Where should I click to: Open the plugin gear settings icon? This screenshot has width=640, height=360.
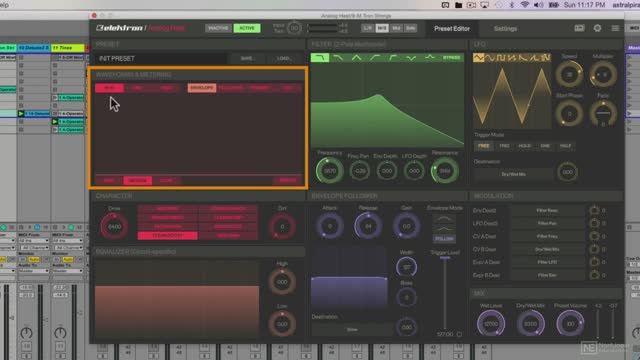pos(597,28)
